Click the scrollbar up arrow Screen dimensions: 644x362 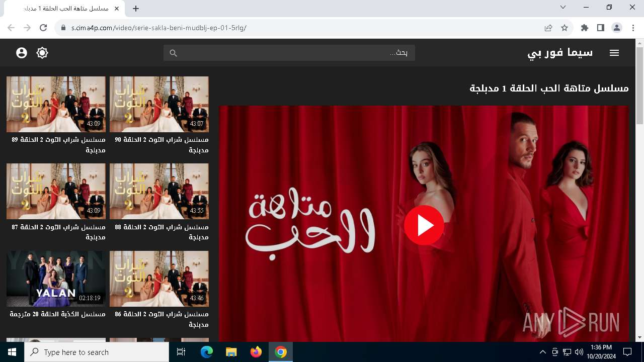tap(640, 43)
